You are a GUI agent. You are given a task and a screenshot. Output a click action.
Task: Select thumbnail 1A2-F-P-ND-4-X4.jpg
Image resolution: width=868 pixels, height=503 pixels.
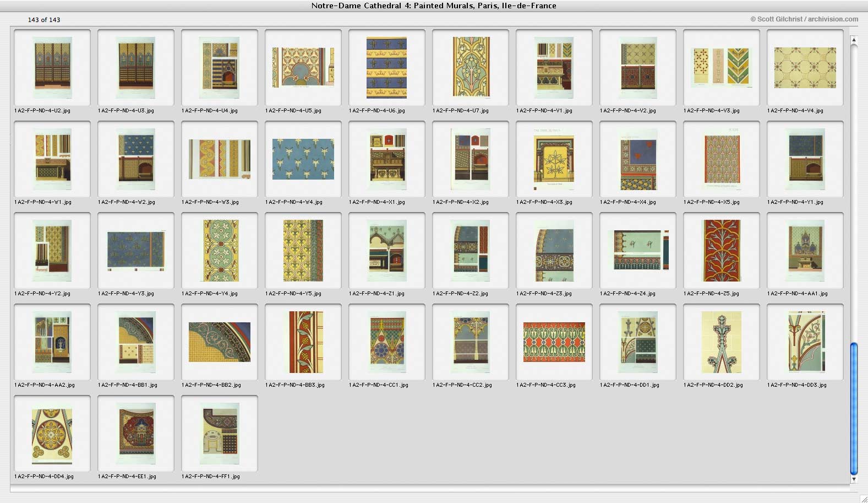click(x=638, y=159)
